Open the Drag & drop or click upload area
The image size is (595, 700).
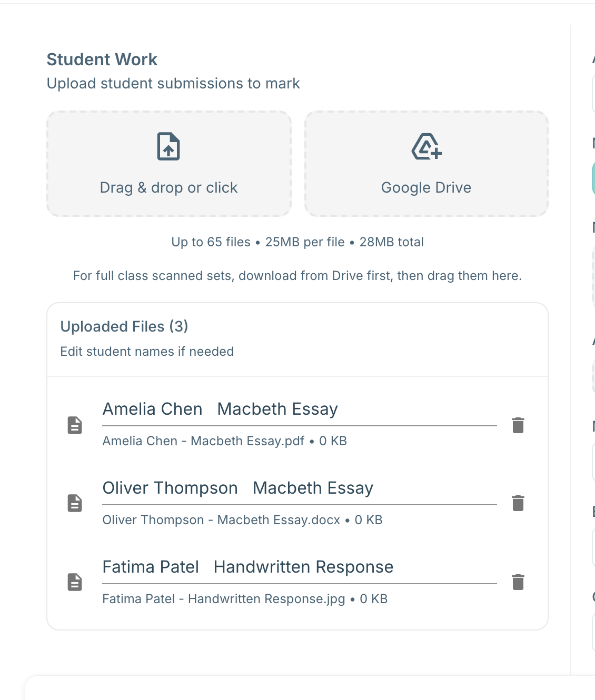point(169,164)
